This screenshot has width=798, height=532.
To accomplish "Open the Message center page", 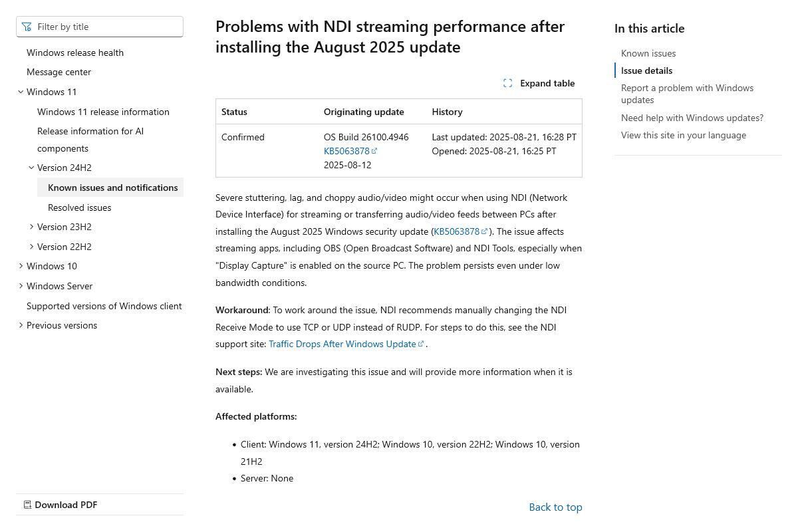I will click(x=59, y=72).
